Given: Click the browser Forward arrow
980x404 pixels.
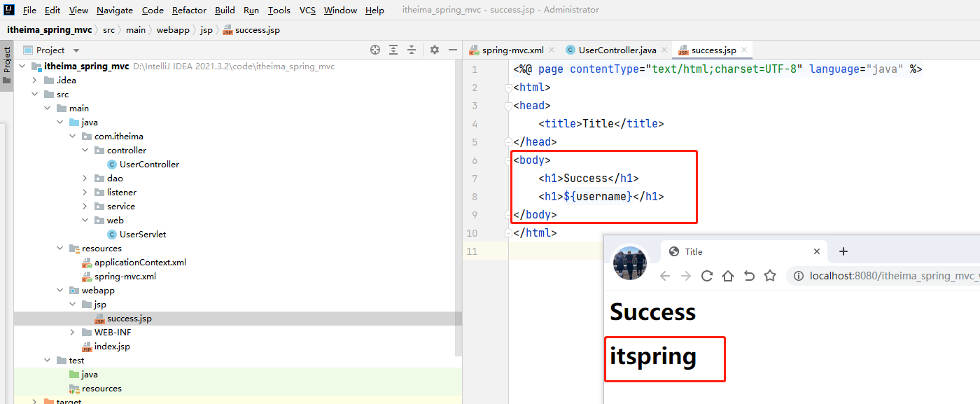Looking at the screenshot, I should pyautogui.click(x=686, y=276).
